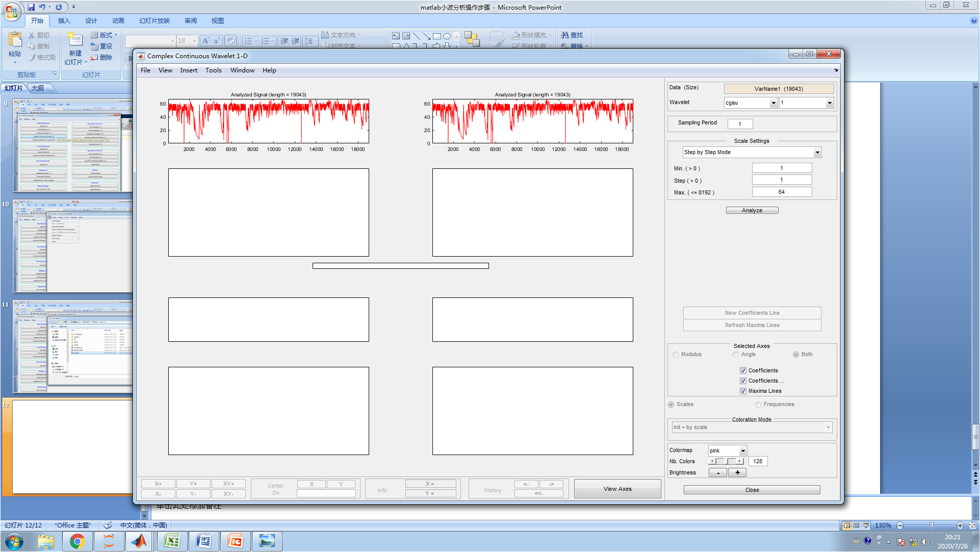
Task: Click the Save icon in Quick Access toolbar
Action: (x=32, y=7)
